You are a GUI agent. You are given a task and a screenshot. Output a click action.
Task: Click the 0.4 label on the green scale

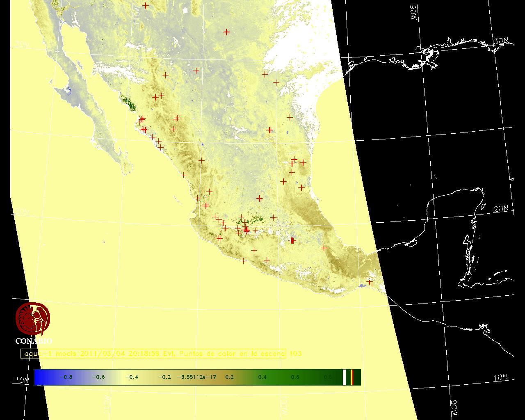point(262,377)
